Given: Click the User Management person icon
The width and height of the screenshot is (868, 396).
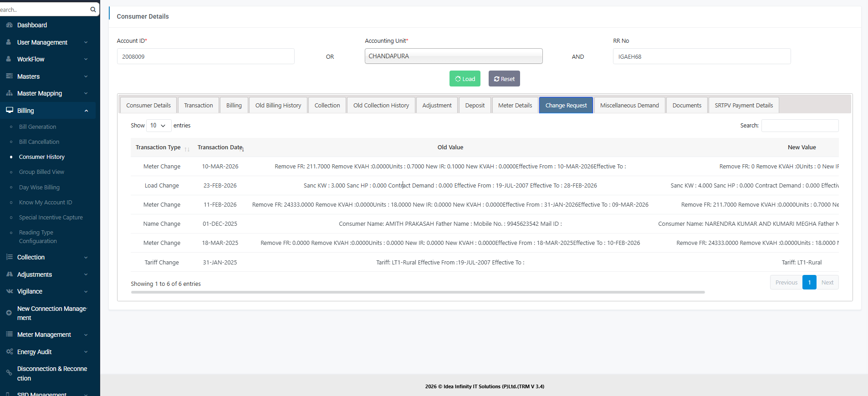Looking at the screenshot, I should coord(9,42).
